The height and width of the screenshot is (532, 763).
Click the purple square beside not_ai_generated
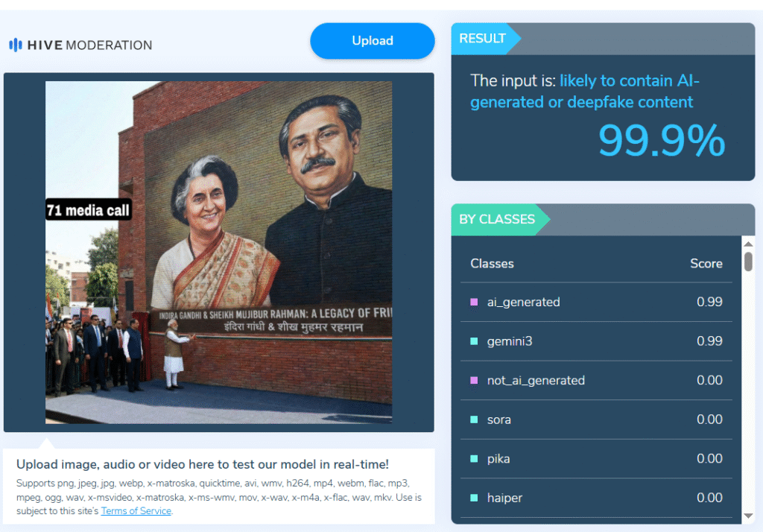point(474,380)
